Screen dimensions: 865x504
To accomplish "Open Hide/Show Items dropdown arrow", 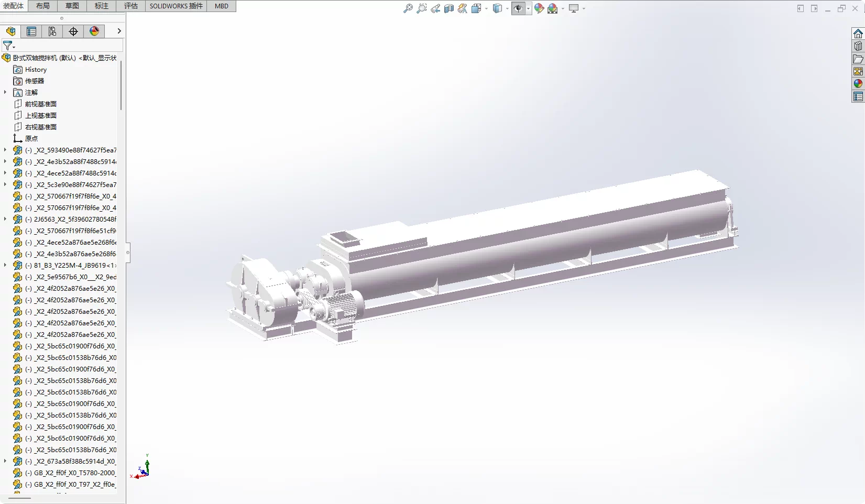I will point(528,8).
